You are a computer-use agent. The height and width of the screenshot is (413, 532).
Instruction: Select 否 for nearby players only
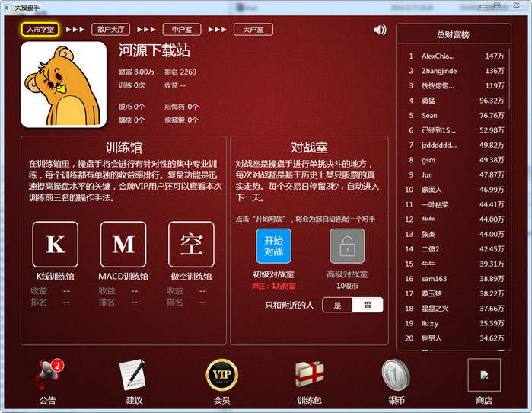point(368,305)
